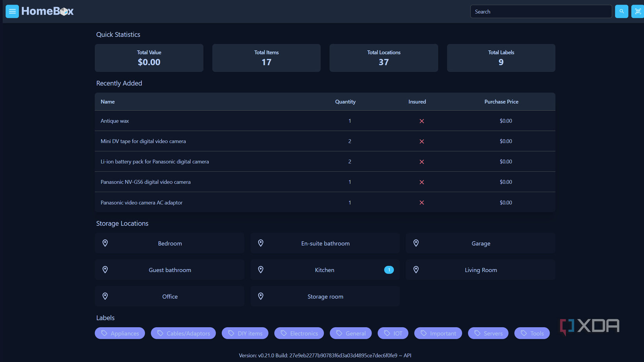This screenshot has height=362, width=644.
Task: Select the location pin next to Bedroom
Action: [x=105, y=243]
